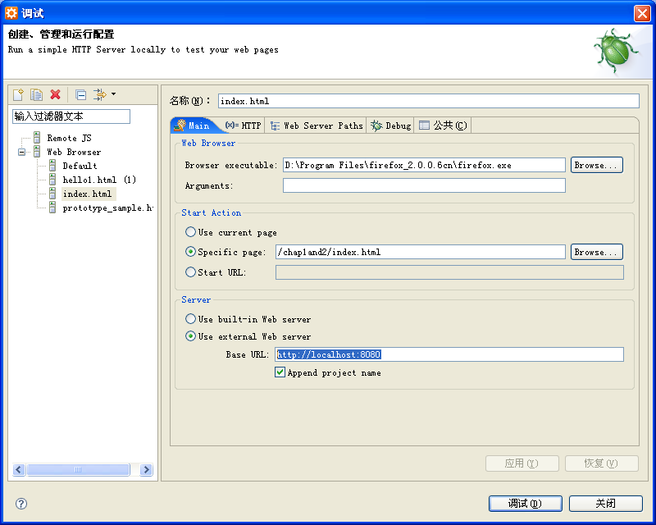Viewport: 656px width, 525px height.
Task: Open the filter dropdown arrow in toolbar
Action: (x=113, y=94)
